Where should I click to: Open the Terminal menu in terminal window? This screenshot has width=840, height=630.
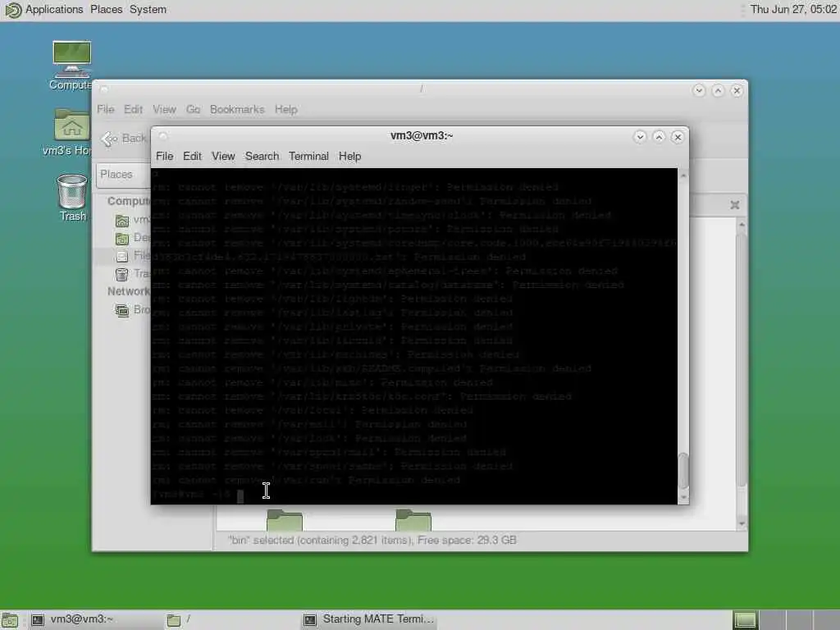pyautogui.click(x=308, y=157)
